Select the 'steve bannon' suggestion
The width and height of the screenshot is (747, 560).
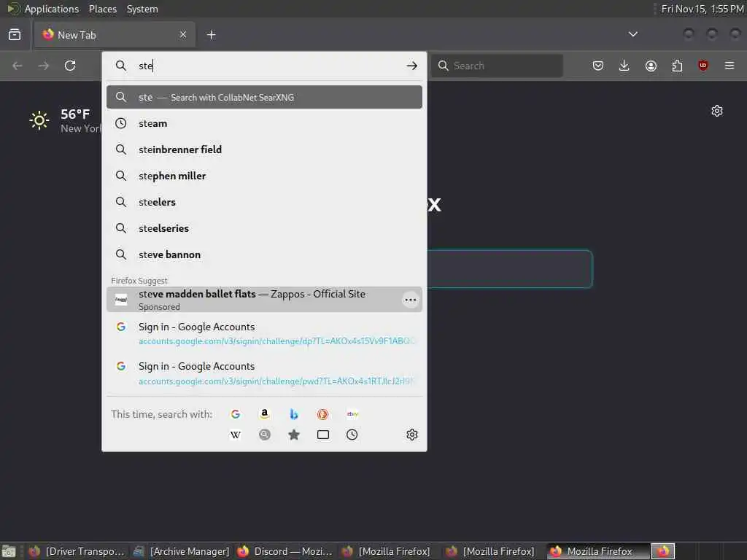[264, 254]
